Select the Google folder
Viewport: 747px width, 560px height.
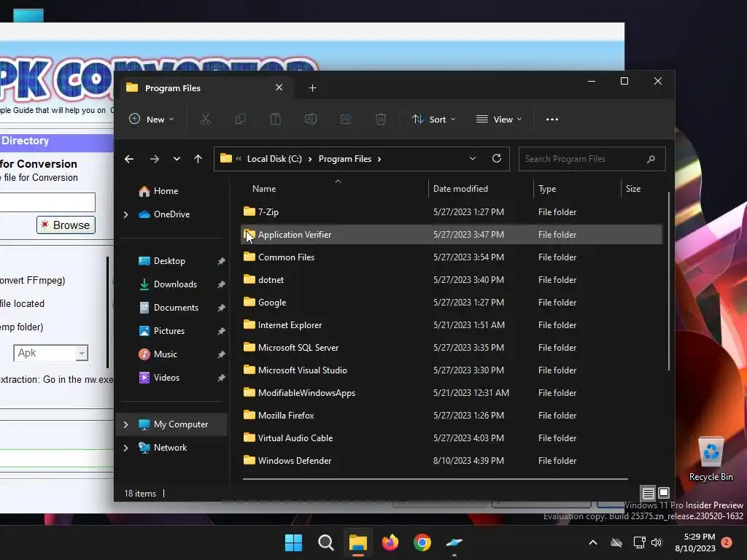[451, 303]
